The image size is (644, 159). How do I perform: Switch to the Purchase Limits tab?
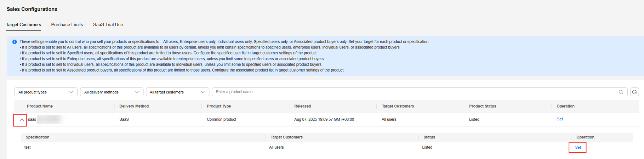click(67, 25)
